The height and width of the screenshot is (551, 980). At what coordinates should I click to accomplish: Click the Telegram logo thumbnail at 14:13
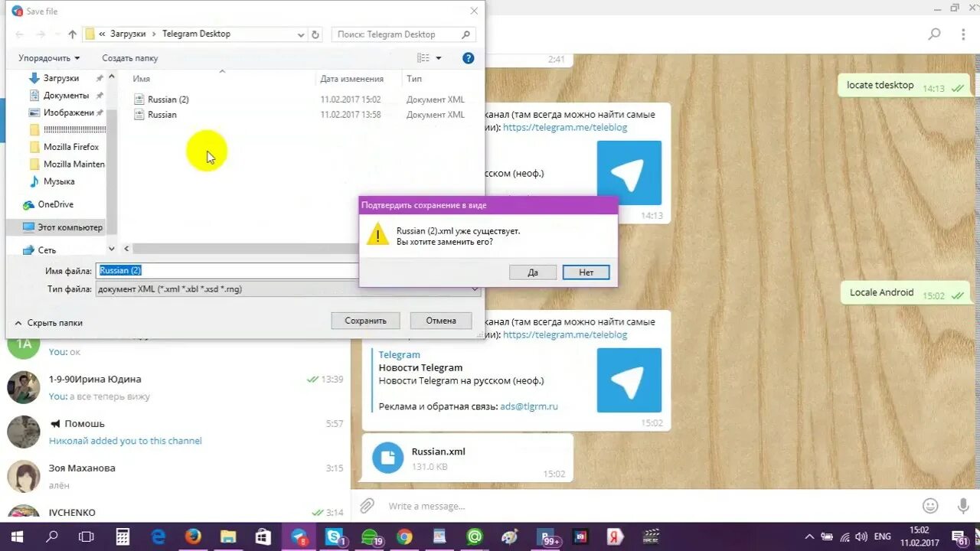pos(629,173)
